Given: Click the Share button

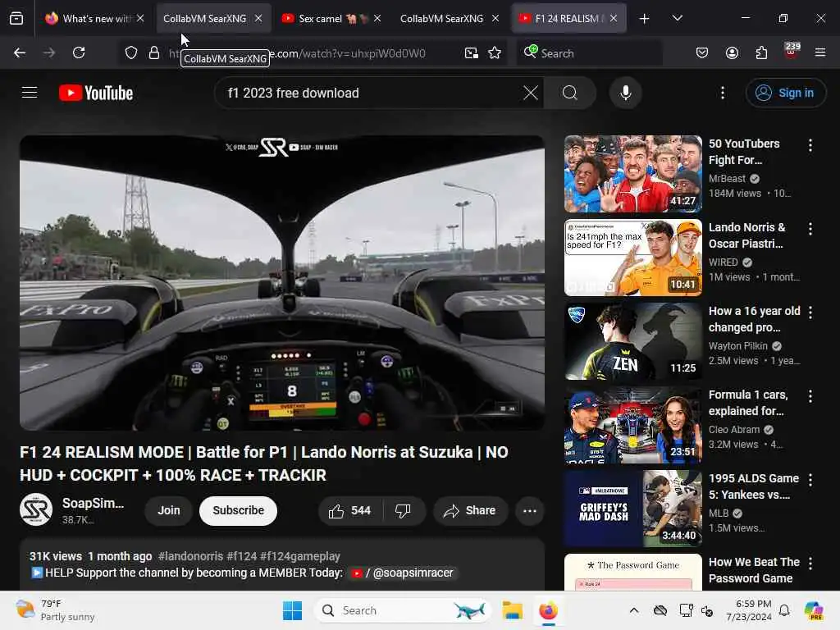Looking at the screenshot, I should 470,510.
